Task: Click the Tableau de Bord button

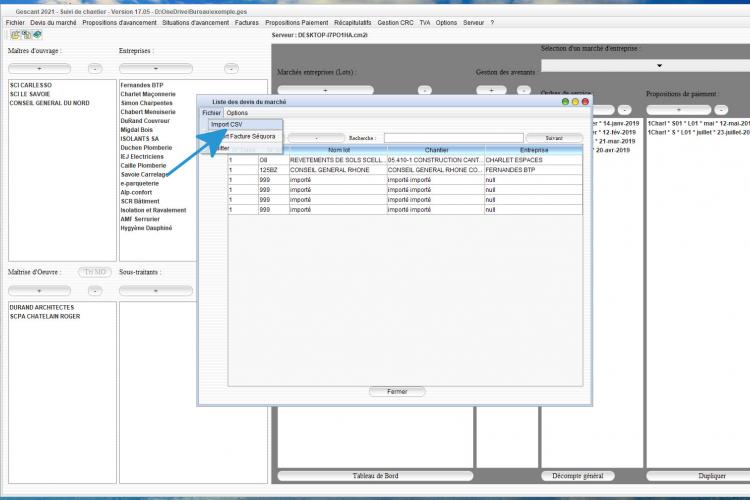Action: 375,476
